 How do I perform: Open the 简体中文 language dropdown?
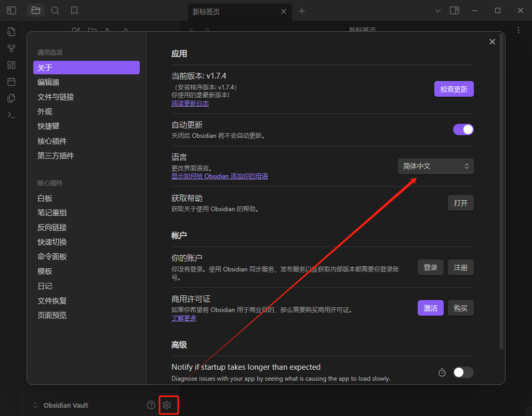click(x=435, y=166)
